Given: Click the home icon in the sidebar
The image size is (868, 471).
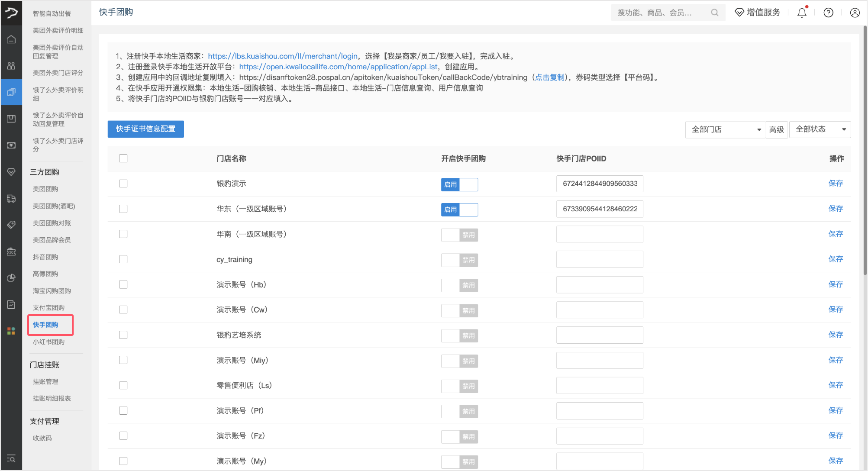Looking at the screenshot, I should tap(11, 39).
